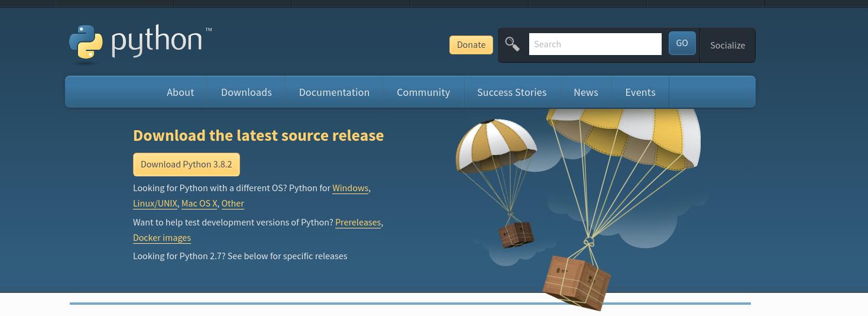Select Documentation in the navigation bar
This screenshot has height=316, width=868.
[334, 92]
